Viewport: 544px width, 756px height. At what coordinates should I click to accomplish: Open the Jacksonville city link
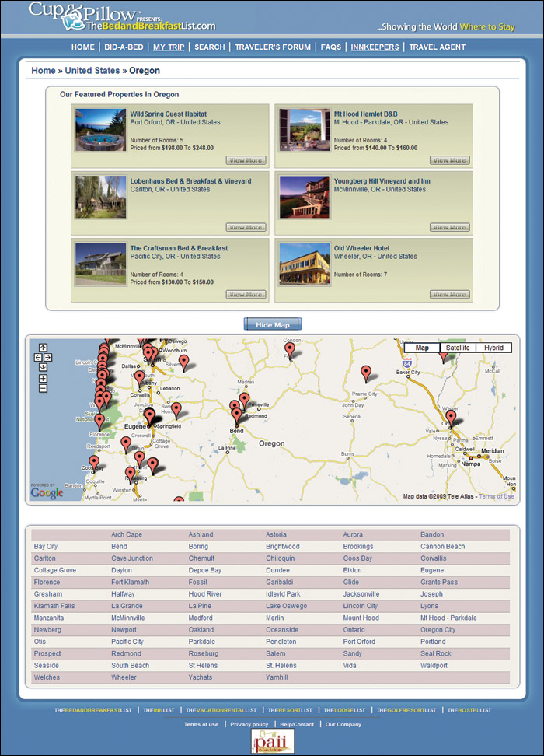pyautogui.click(x=361, y=594)
